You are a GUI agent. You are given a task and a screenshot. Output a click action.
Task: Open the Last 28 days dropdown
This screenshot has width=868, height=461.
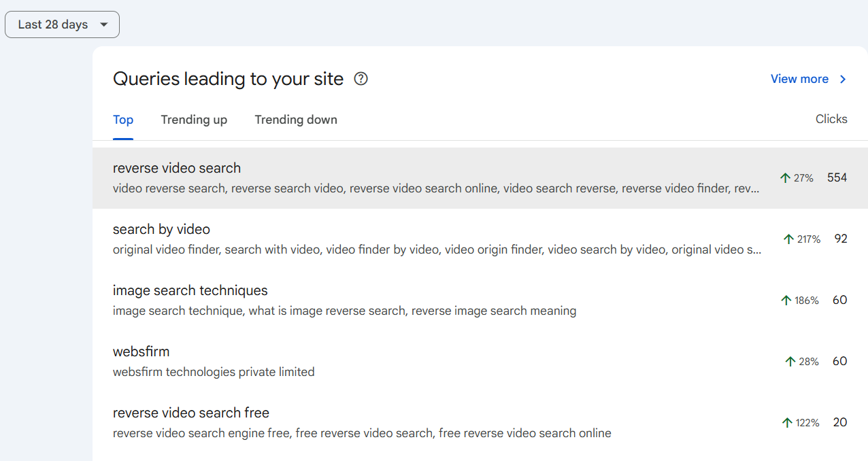click(53, 24)
